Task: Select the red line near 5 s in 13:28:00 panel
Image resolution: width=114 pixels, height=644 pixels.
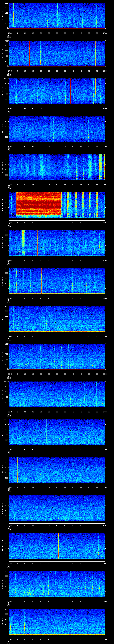Action: click(17, 470)
